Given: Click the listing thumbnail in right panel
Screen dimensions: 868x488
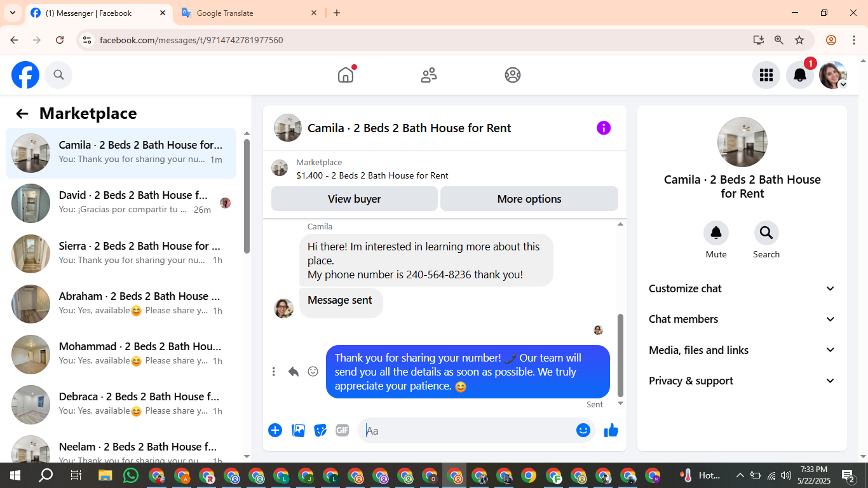Looking at the screenshot, I should [x=742, y=142].
